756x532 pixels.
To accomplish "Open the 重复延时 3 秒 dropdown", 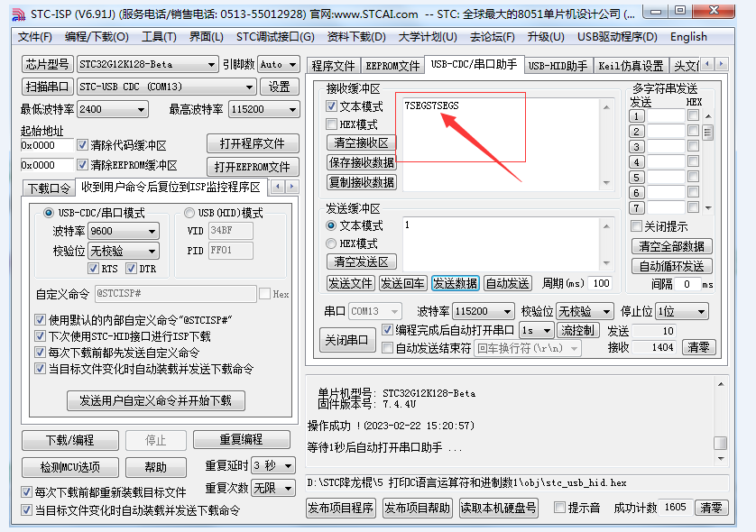I will (288, 465).
